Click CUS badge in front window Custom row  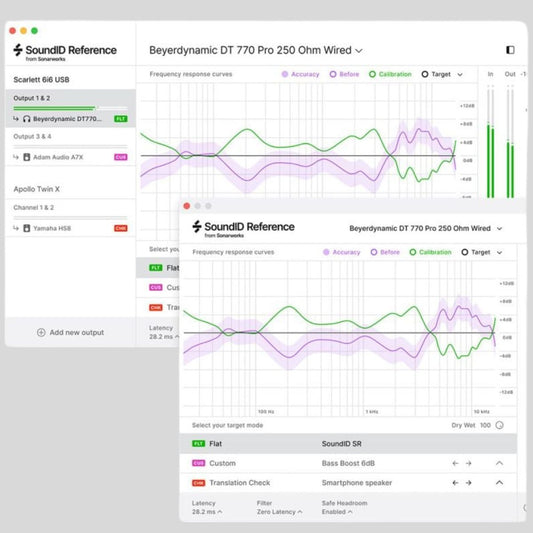click(199, 463)
